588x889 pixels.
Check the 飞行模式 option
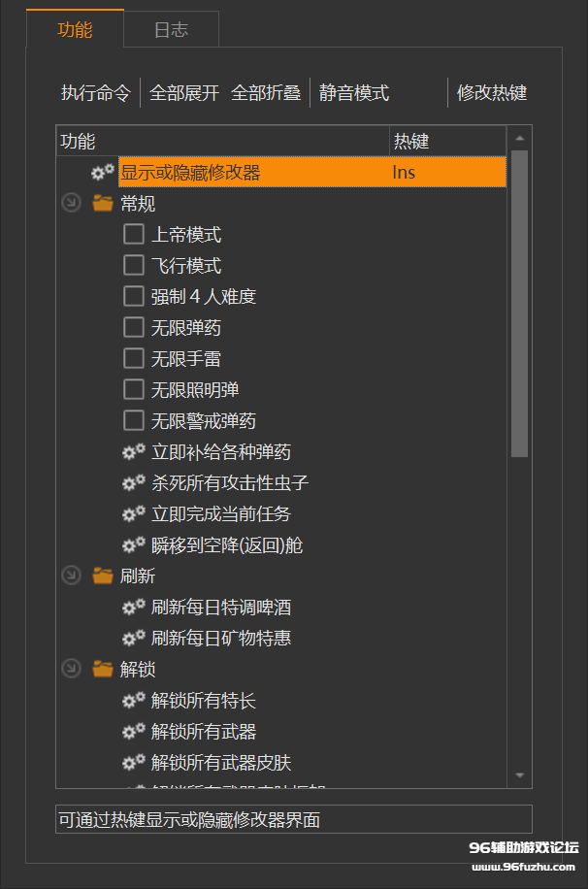point(133,265)
